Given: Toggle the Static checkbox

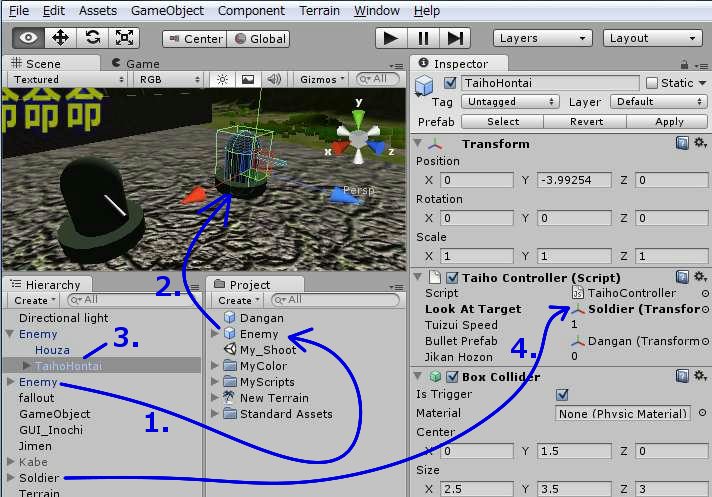Looking at the screenshot, I should tap(652, 83).
